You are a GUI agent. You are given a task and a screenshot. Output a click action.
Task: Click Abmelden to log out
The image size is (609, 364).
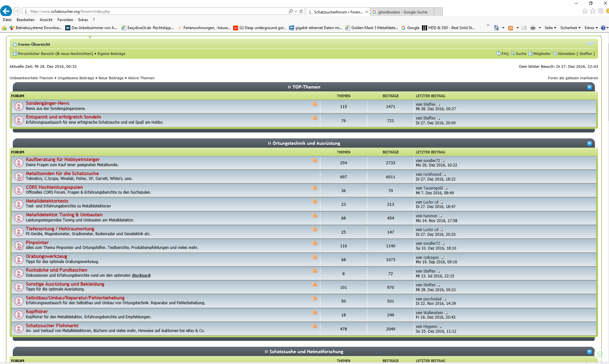[566, 54]
